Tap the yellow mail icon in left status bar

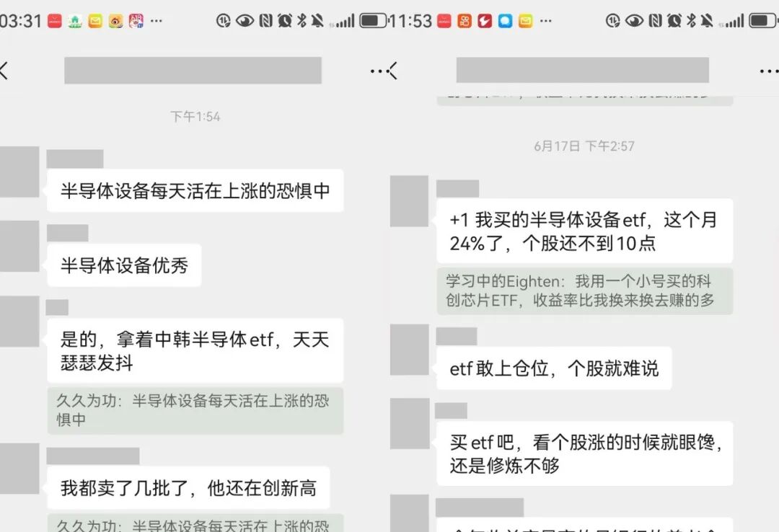point(95,21)
